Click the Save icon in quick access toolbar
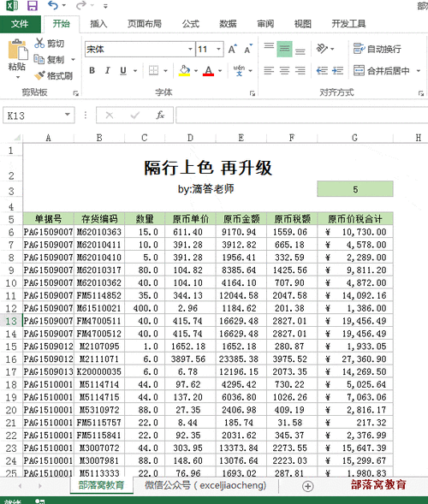 (x=33, y=5)
